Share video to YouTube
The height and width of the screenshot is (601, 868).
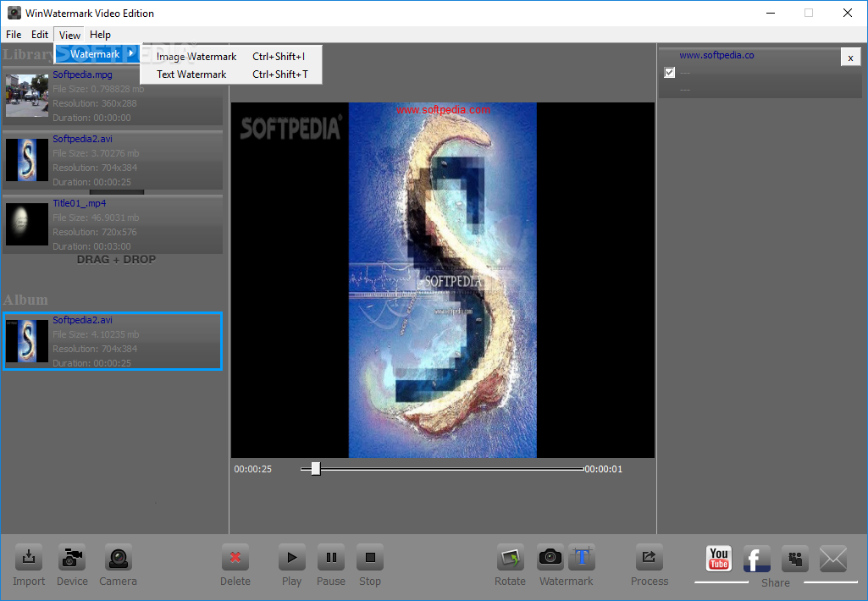pos(719,559)
